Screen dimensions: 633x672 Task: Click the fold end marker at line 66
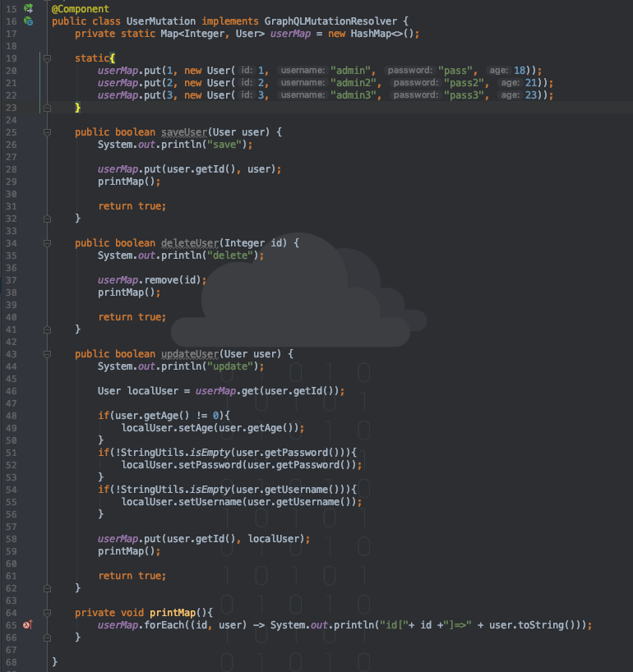tap(47, 638)
